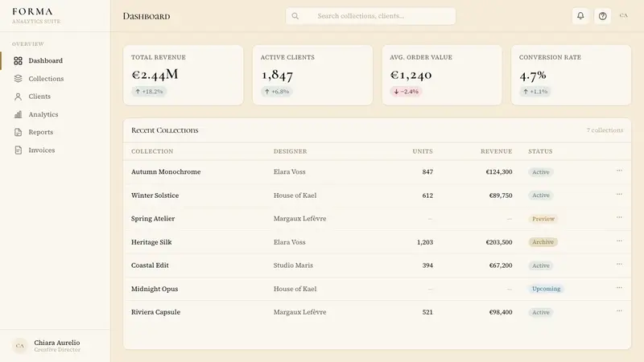
Task: Open Collections in the sidebar
Action: point(55,78)
